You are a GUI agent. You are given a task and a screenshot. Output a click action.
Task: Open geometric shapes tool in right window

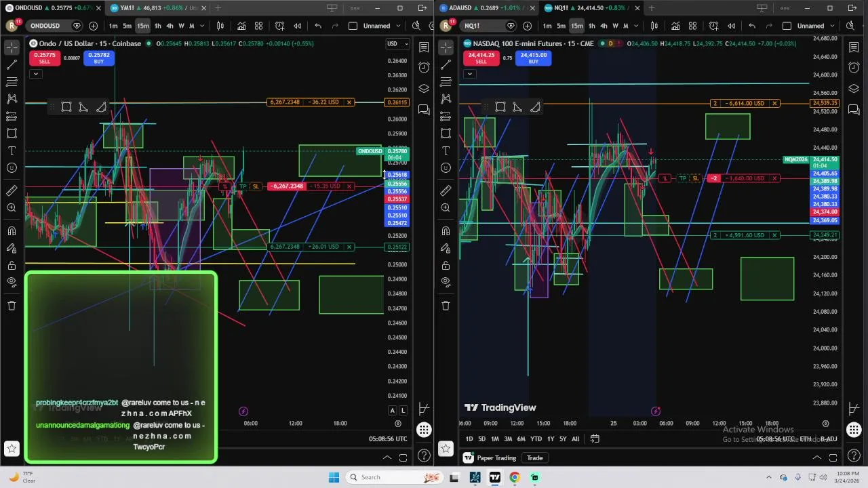pyautogui.click(x=446, y=133)
